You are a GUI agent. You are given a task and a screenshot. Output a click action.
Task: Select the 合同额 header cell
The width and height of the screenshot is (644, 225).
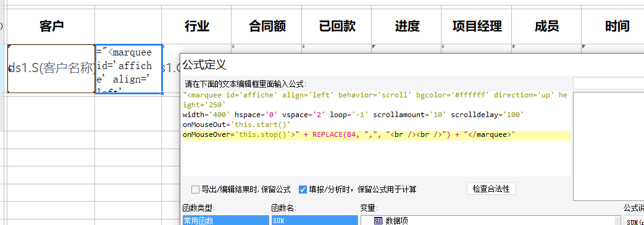[267, 27]
